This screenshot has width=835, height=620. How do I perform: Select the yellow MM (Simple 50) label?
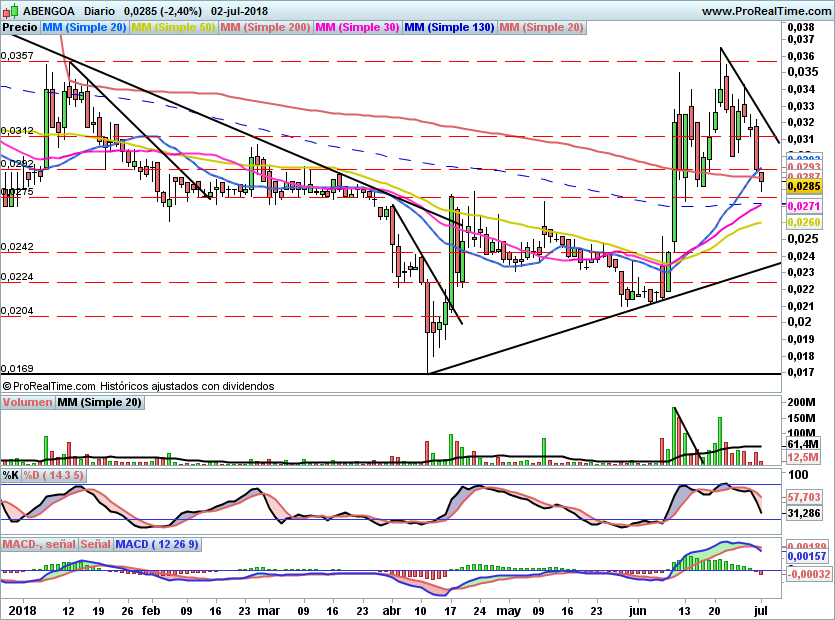point(173,27)
